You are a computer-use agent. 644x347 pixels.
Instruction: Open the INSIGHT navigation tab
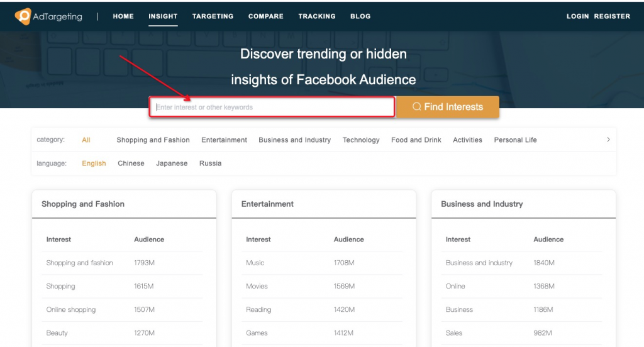(163, 16)
